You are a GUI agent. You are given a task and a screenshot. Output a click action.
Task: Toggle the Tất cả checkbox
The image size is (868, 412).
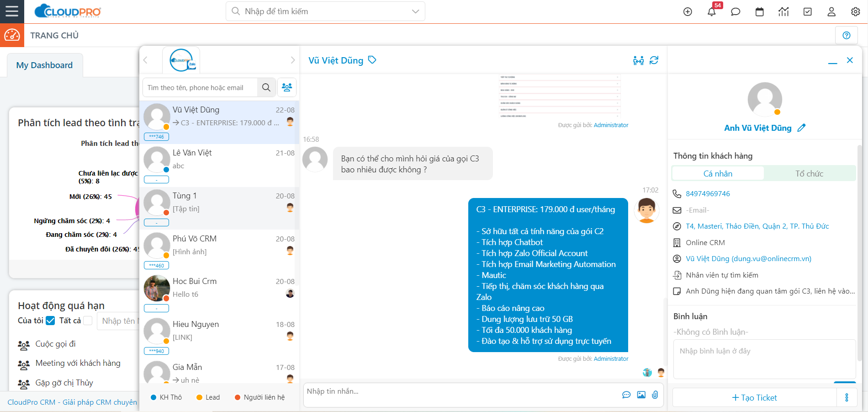coord(88,321)
